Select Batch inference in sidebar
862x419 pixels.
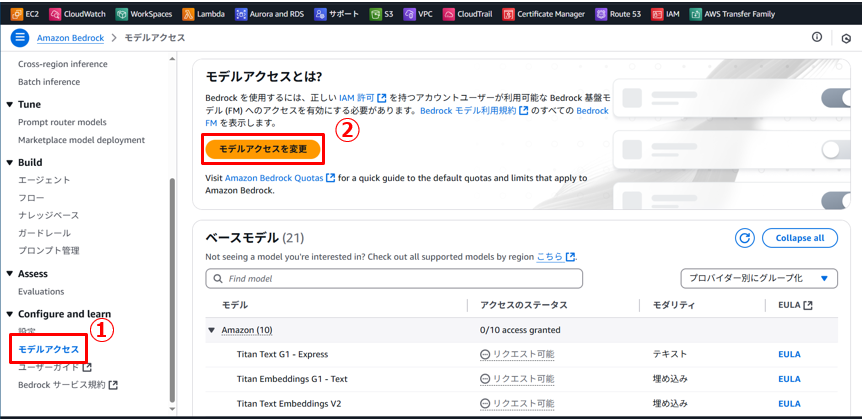tap(49, 82)
